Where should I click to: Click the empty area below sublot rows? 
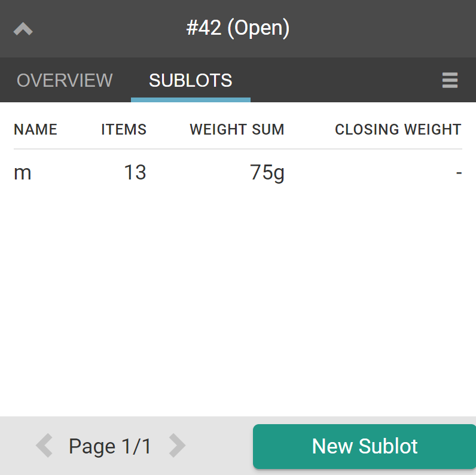[x=238, y=299]
